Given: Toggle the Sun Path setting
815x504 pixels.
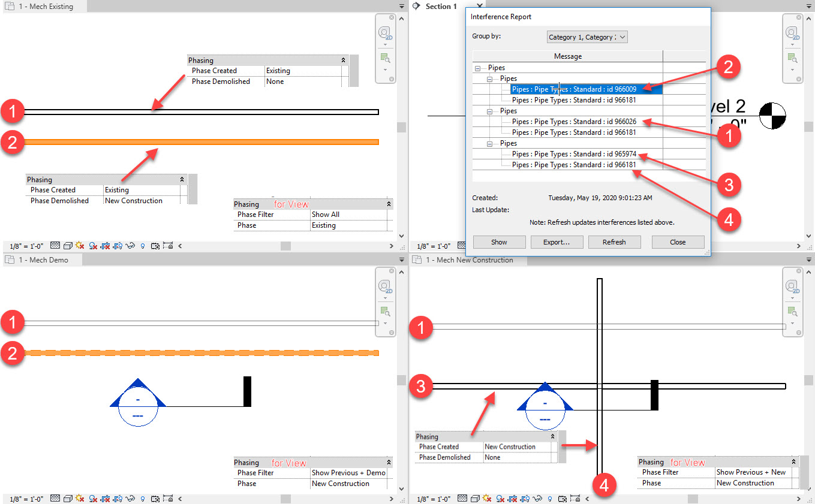Looking at the screenshot, I should (x=79, y=245).
